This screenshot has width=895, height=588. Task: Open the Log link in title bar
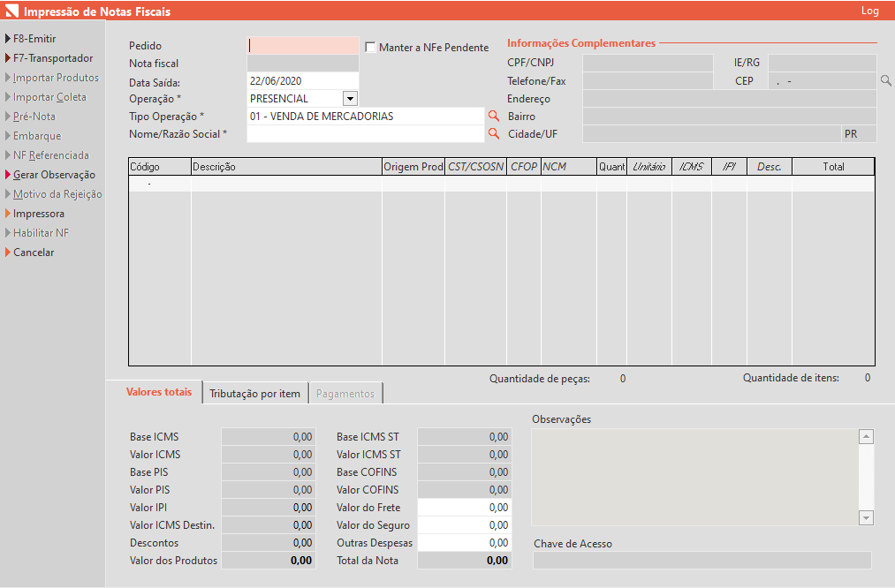click(869, 11)
